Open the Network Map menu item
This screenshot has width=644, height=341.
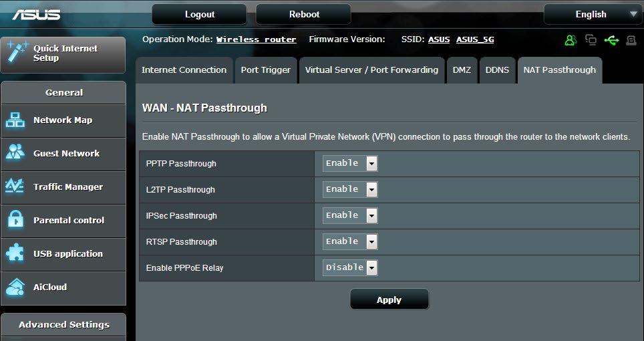[x=63, y=121]
